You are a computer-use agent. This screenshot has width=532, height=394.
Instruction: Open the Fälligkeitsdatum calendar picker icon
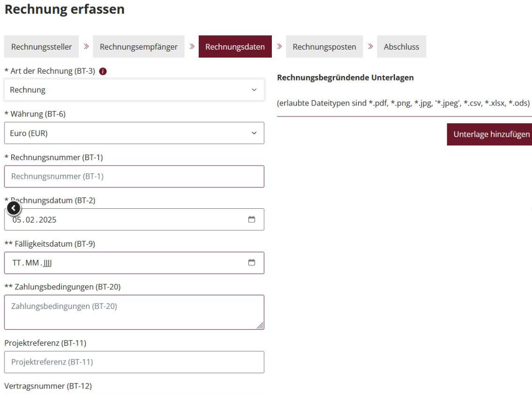tap(252, 263)
